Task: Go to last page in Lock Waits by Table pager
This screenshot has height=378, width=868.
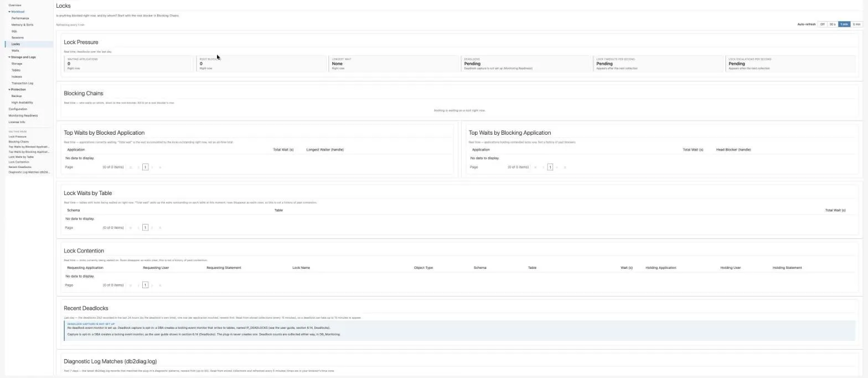Action: [x=160, y=227]
